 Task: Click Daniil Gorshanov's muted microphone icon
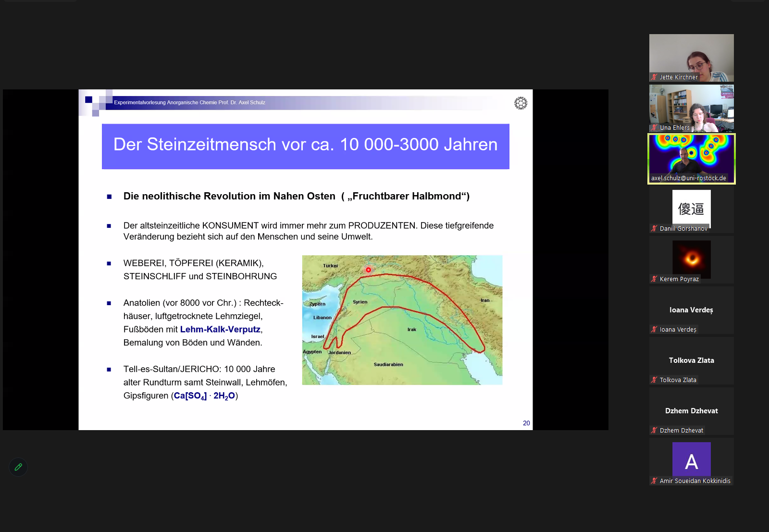coord(654,228)
